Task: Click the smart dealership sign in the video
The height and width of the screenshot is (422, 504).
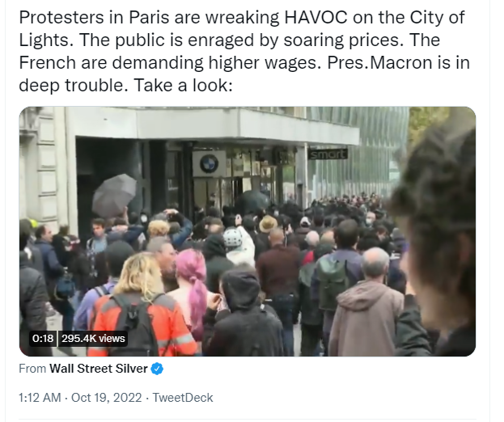Action: click(328, 154)
